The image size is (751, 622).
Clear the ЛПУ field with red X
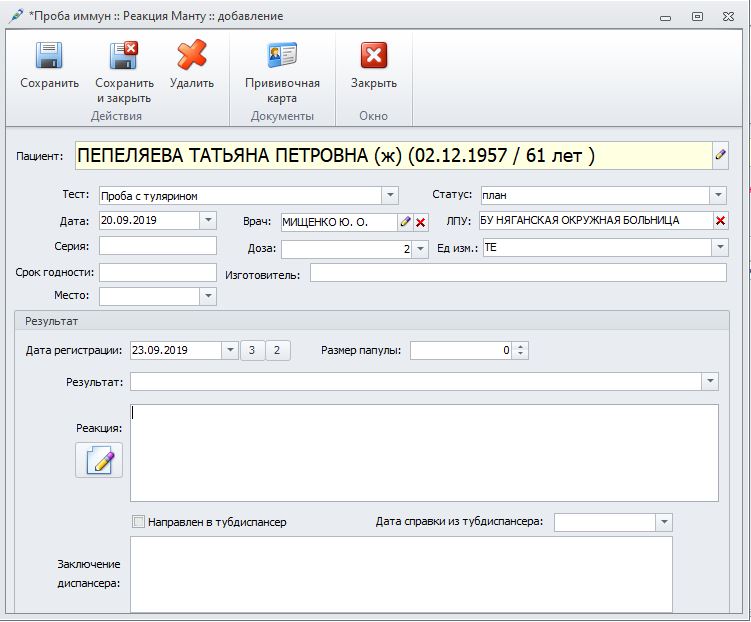click(x=720, y=221)
